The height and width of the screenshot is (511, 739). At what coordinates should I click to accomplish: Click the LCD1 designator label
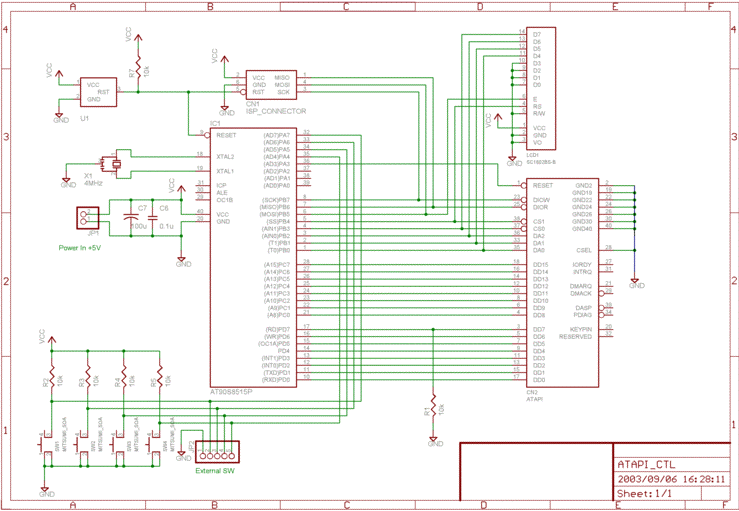point(535,154)
